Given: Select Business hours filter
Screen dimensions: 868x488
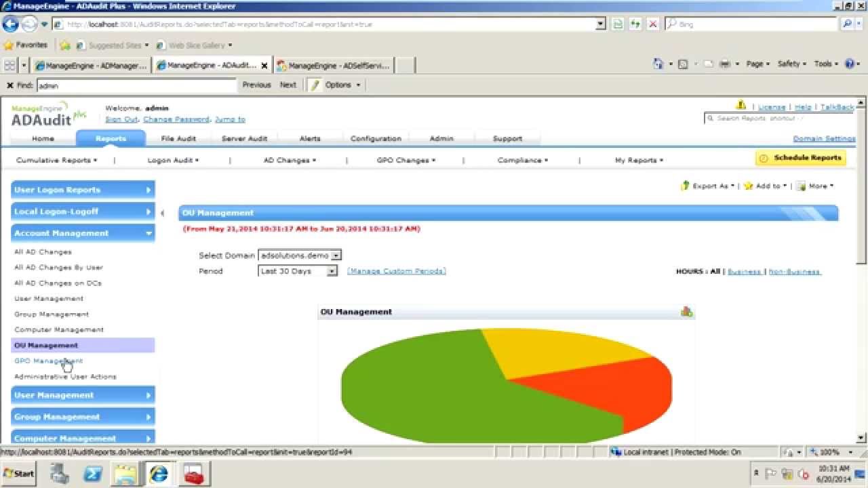Looking at the screenshot, I should [745, 271].
